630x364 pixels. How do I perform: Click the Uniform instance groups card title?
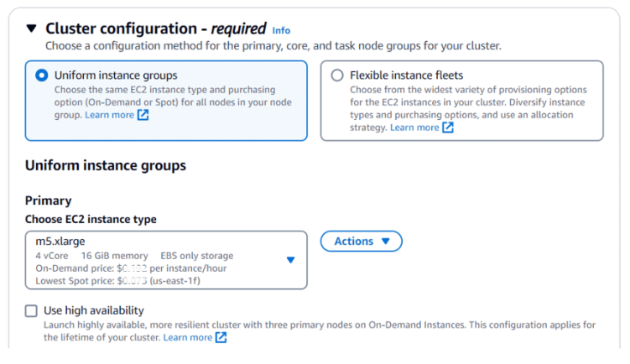[x=116, y=75]
